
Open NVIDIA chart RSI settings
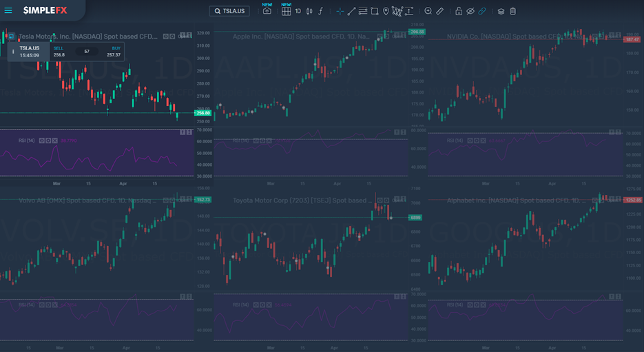[477, 141]
